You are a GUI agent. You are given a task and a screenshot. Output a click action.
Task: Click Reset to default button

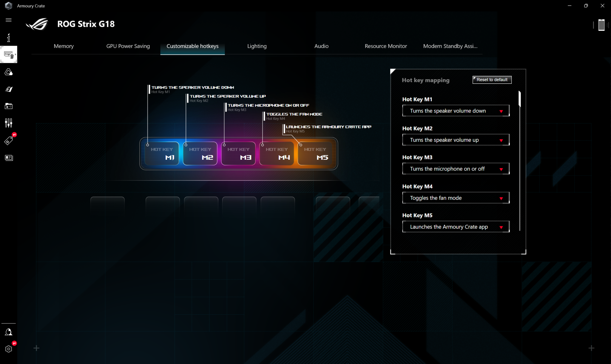(492, 80)
